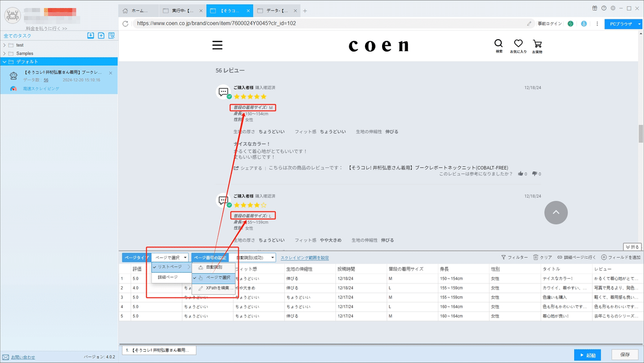Click フィールドを追加
Screen dimensions: 644x363
point(621,258)
